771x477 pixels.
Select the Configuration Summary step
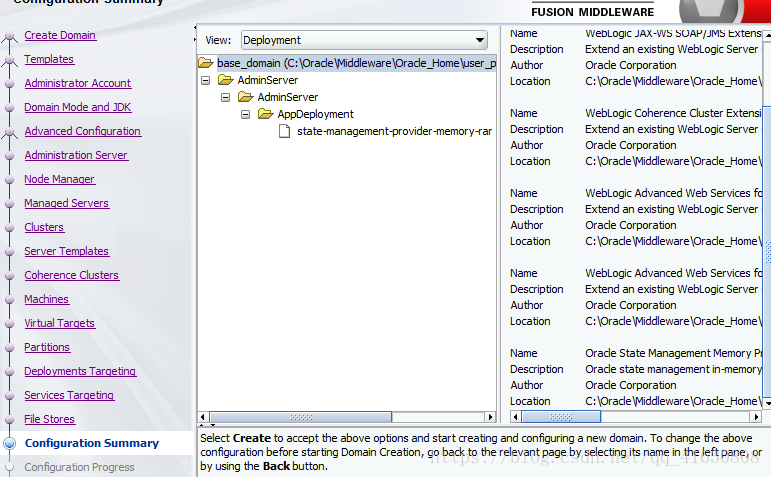tap(92, 443)
